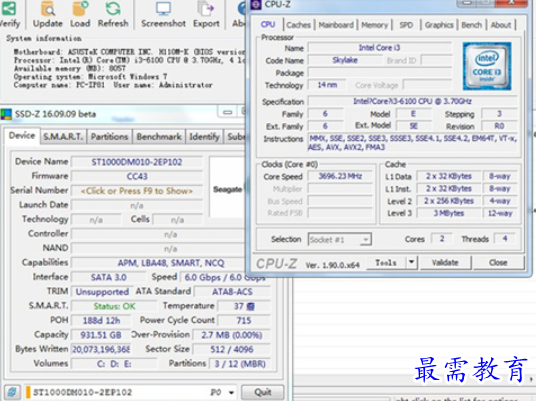Click the refresh icon at SSD-Z bottom left
The width and height of the screenshot is (536, 401).
[12, 392]
